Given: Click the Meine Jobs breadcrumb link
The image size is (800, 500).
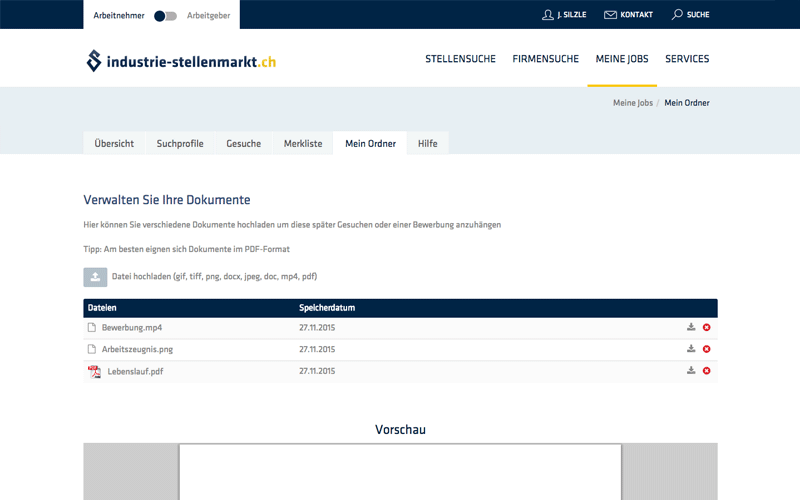Looking at the screenshot, I should (x=632, y=103).
